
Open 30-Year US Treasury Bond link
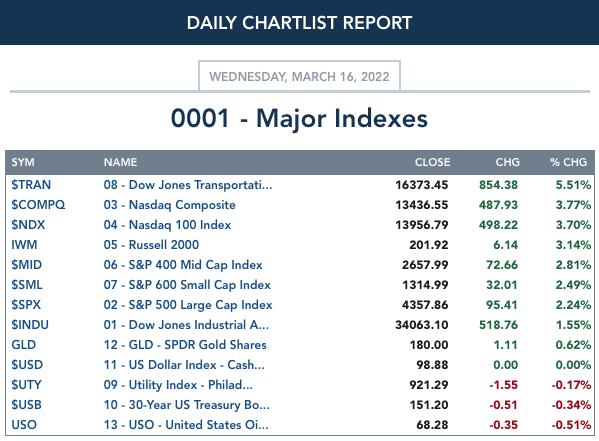(186, 405)
